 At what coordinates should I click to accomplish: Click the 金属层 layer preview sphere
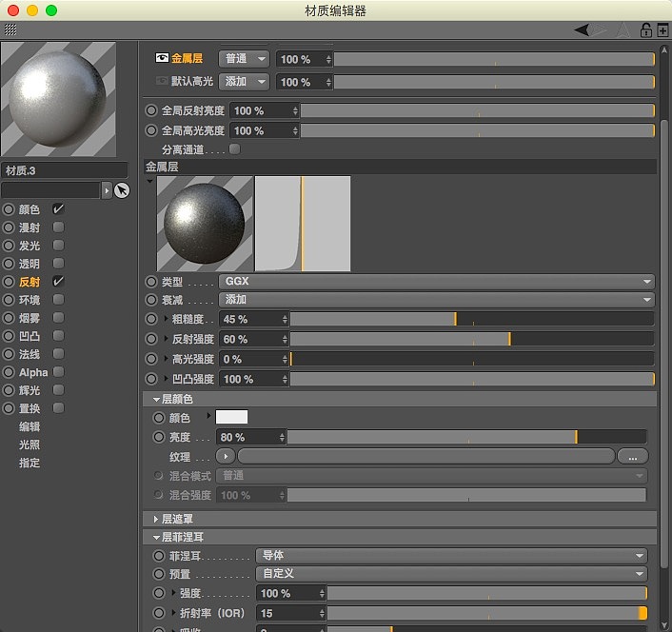[x=205, y=224]
